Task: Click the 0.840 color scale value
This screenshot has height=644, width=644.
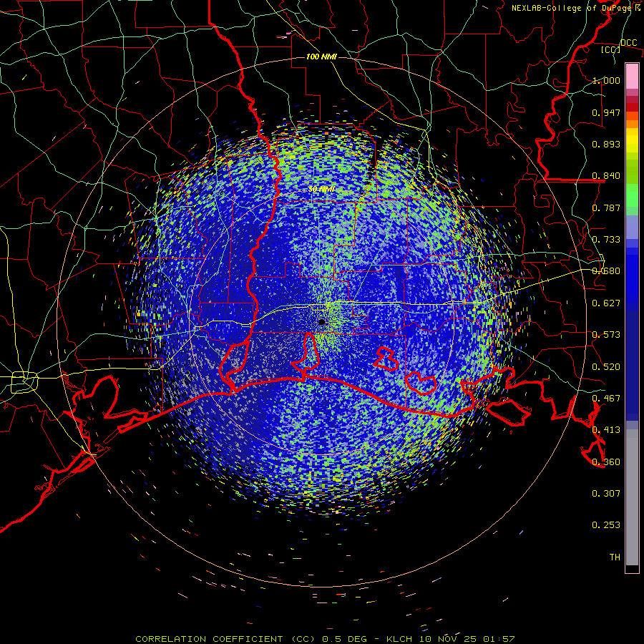Action: point(606,176)
